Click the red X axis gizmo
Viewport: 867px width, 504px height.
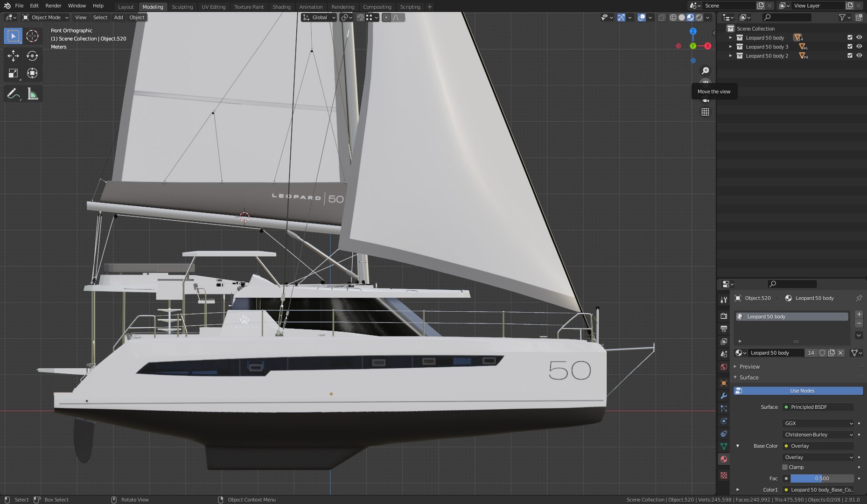click(708, 46)
